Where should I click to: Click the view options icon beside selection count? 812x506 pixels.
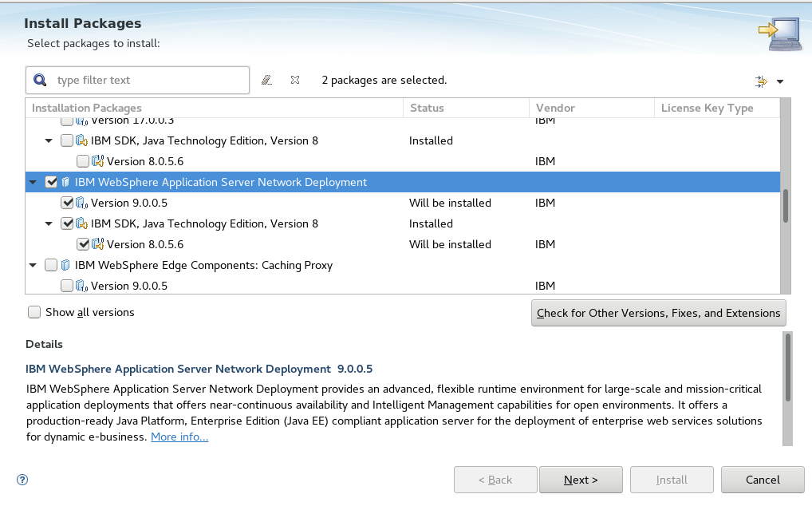coord(761,81)
